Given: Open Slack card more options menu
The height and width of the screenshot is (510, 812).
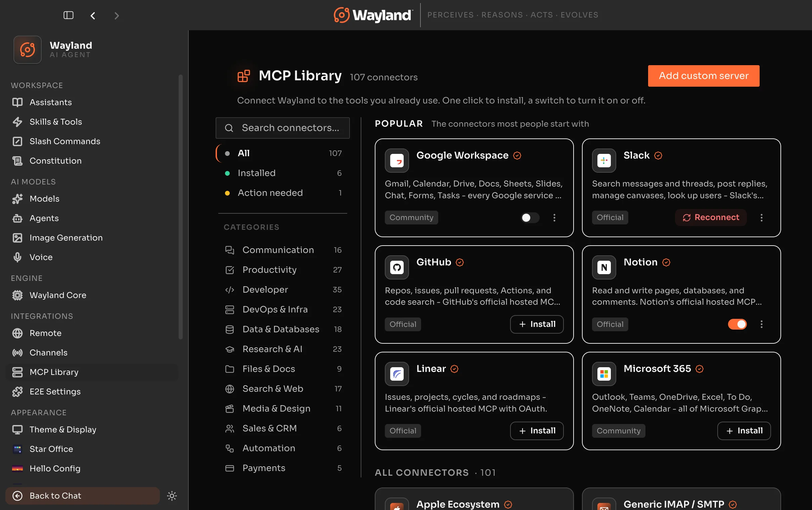Looking at the screenshot, I should click(x=761, y=218).
